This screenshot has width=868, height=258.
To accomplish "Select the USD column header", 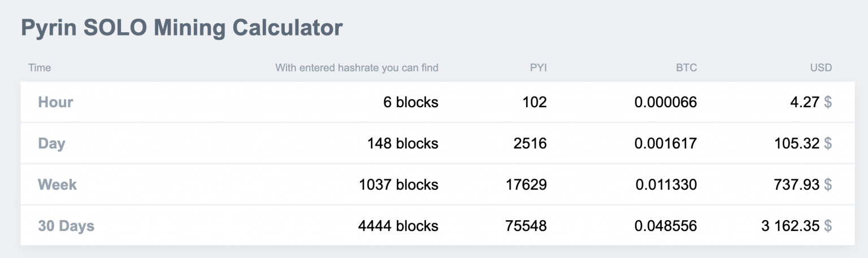I will click(x=821, y=68).
